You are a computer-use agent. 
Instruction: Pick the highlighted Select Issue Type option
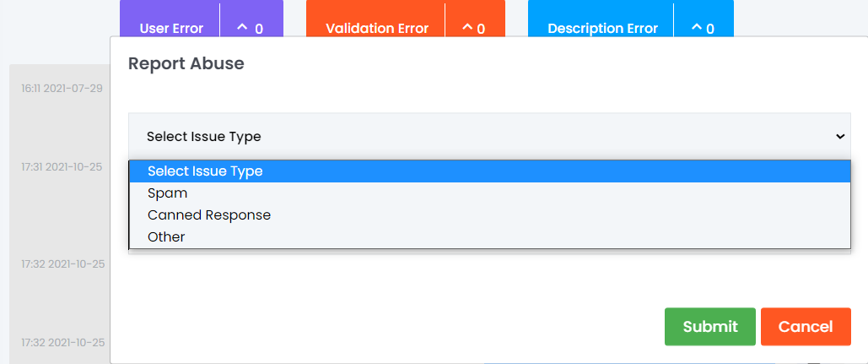pyautogui.click(x=489, y=171)
